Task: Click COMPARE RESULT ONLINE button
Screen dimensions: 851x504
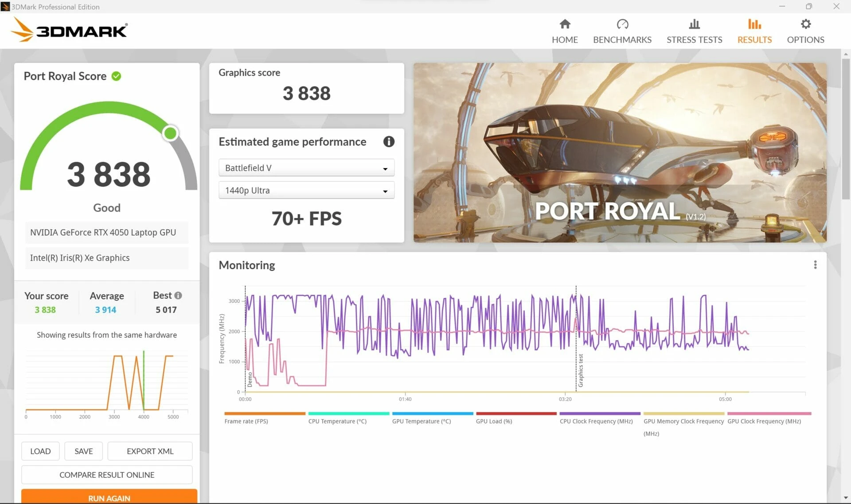Action: pos(107,475)
